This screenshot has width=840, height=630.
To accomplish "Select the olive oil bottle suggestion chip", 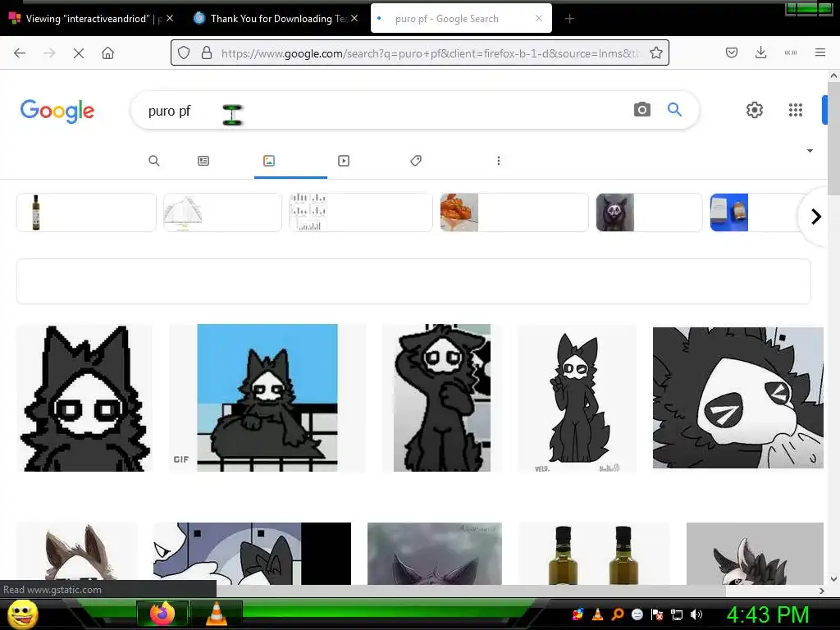I will pyautogui.click(x=86, y=212).
